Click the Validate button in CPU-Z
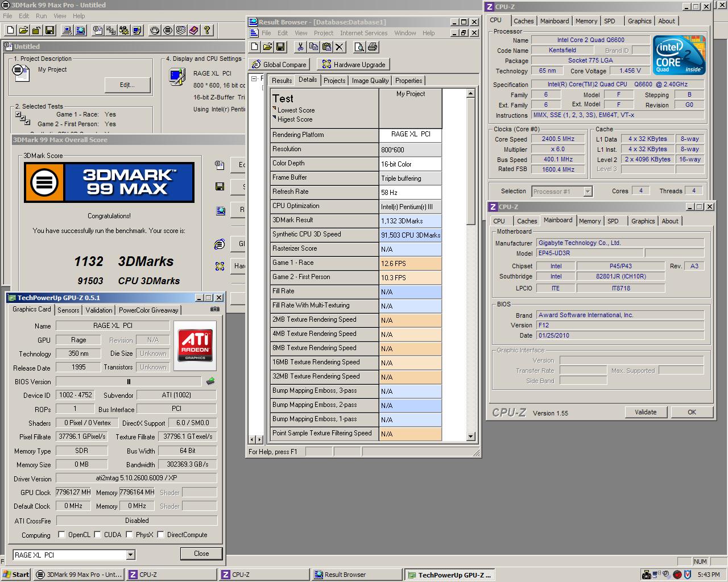The width and height of the screenshot is (728, 582). coord(646,412)
